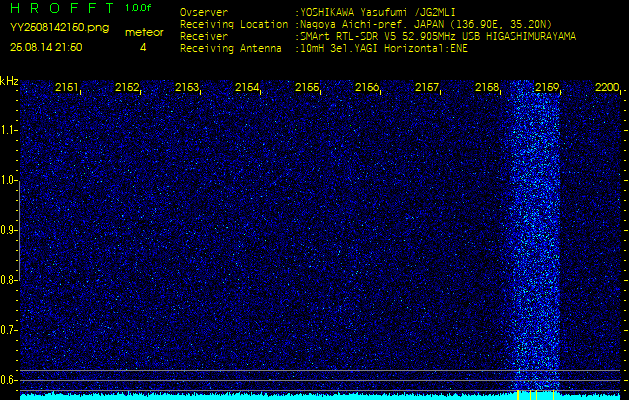Click the meteor count value 4
Screen dimensions: 629x400
point(143,47)
